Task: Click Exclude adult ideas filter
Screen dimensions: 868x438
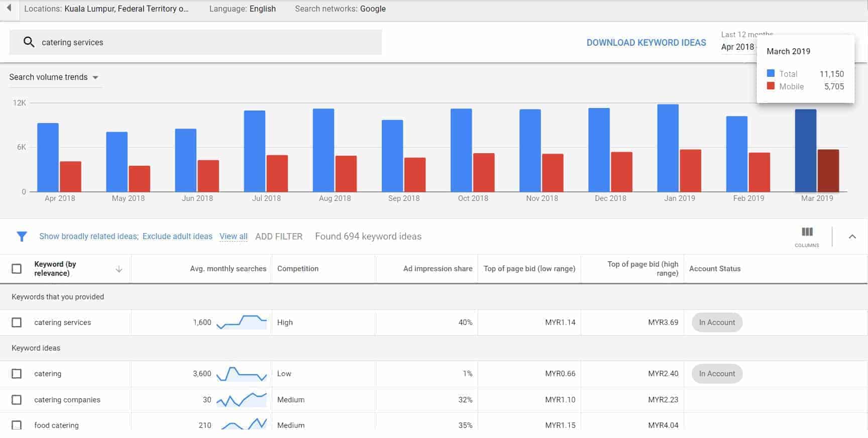Action: tap(177, 237)
